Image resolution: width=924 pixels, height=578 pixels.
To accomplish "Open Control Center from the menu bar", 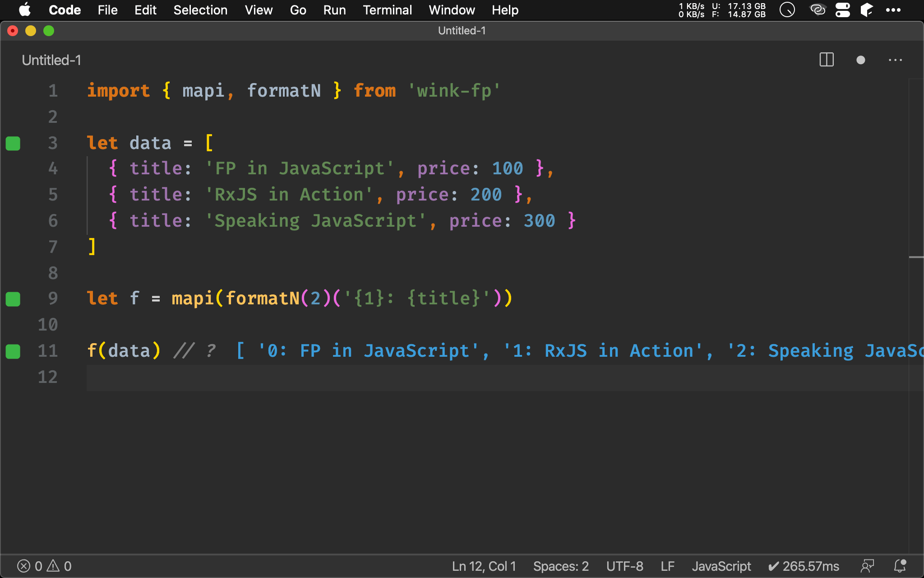I will coord(842,10).
